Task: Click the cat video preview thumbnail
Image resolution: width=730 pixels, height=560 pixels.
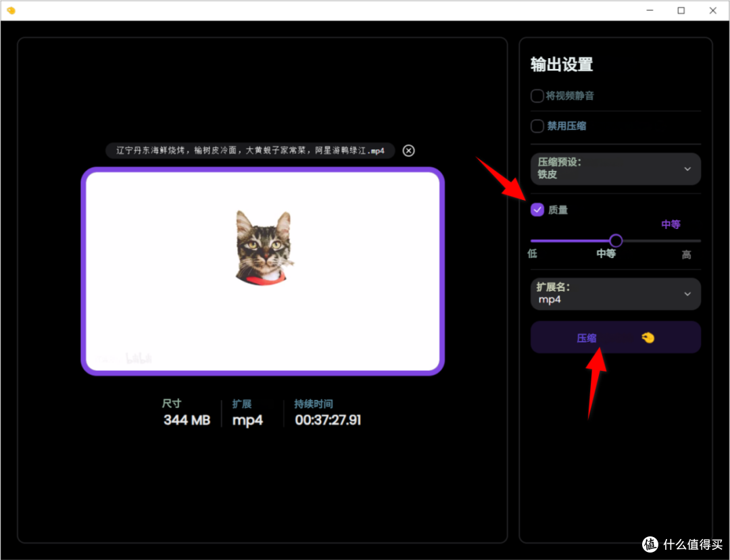Action: point(262,271)
